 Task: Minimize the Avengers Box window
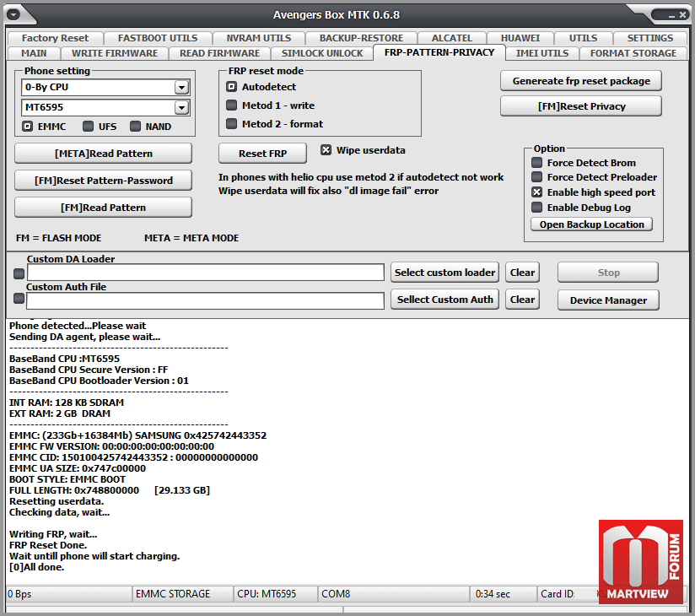point(671,15)
